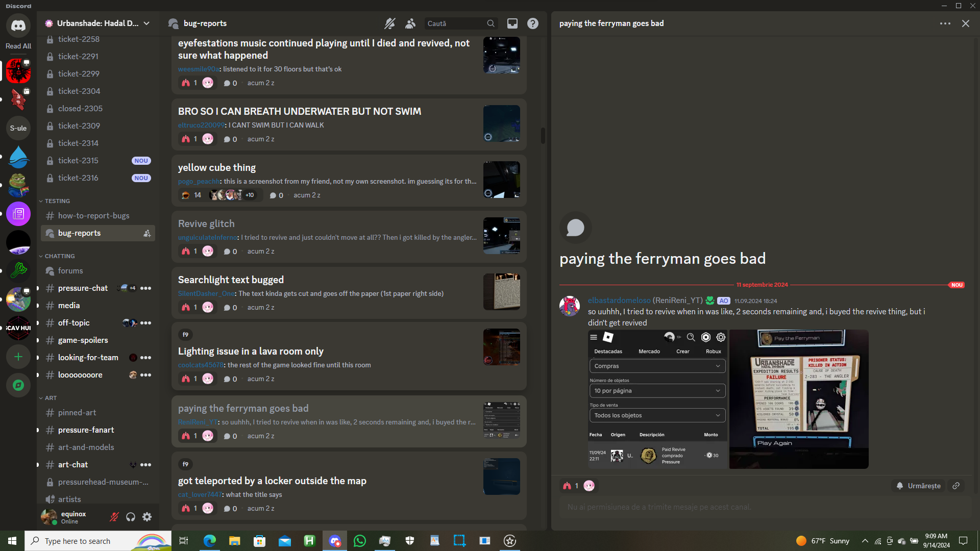This screenshot has width=980, height=551.
Task: Open Urbanshade server name dropdown
Action: 97,23
